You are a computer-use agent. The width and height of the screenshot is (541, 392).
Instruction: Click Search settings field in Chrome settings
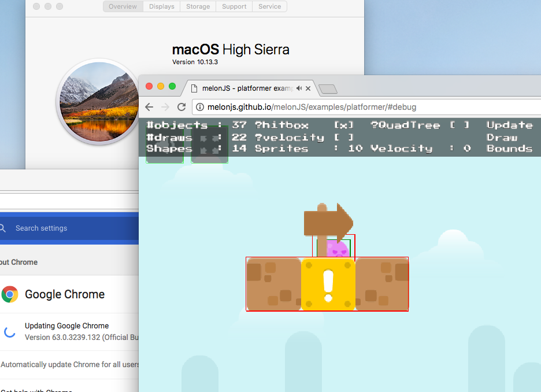coord(69,228)
